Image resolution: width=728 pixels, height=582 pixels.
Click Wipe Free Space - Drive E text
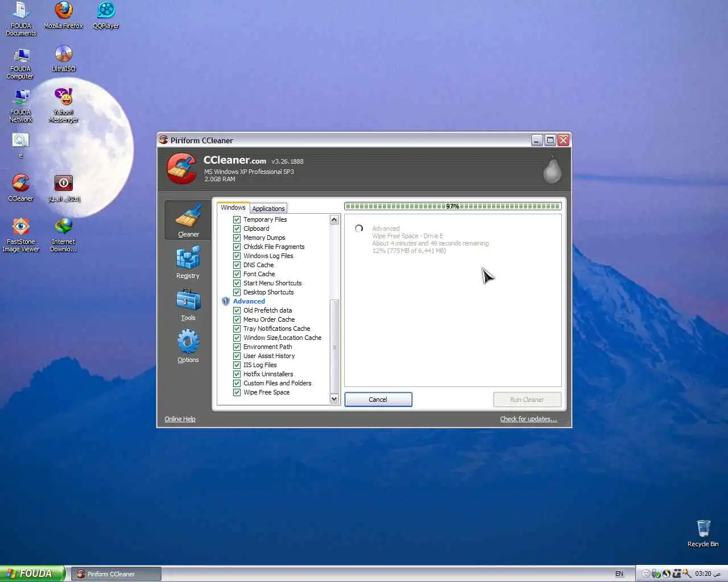[408, 236]
